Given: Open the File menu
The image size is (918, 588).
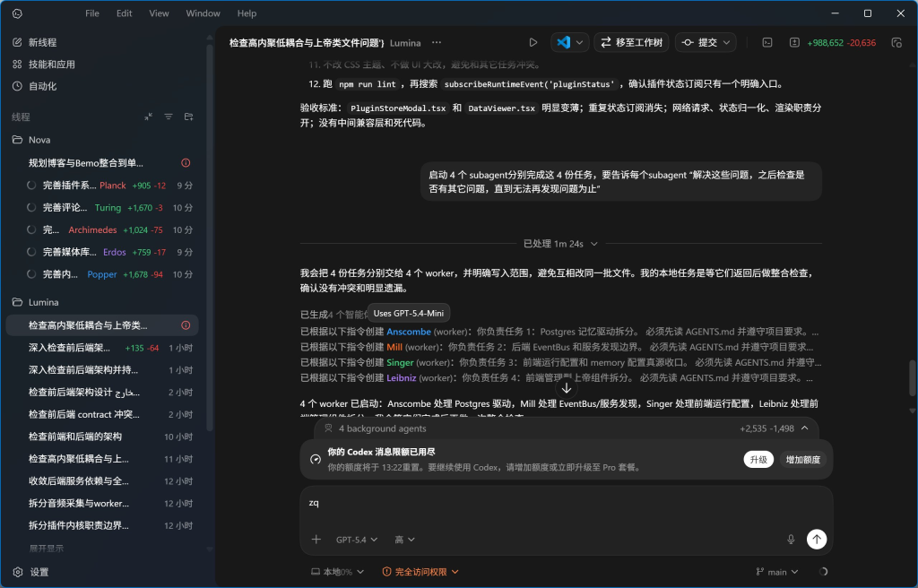Looking at the screenshot, I should click(92, 13).
